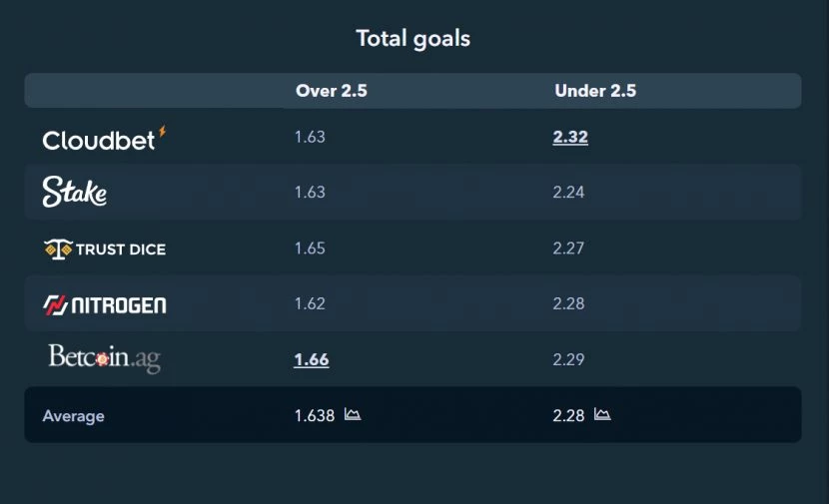The image size is (829, 504).
Task: Click Cloudbet's lightning bolt icon
Action: point(163,132)
